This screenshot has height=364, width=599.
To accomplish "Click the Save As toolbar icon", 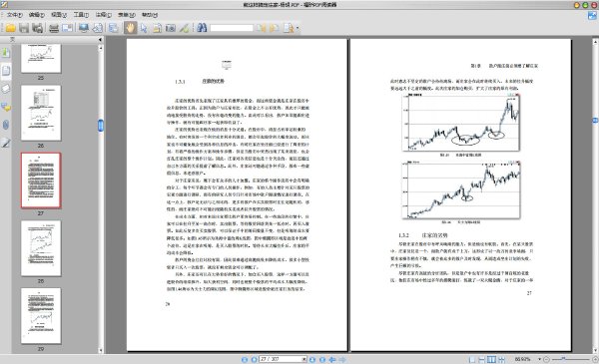I will [x=38, y=28].
